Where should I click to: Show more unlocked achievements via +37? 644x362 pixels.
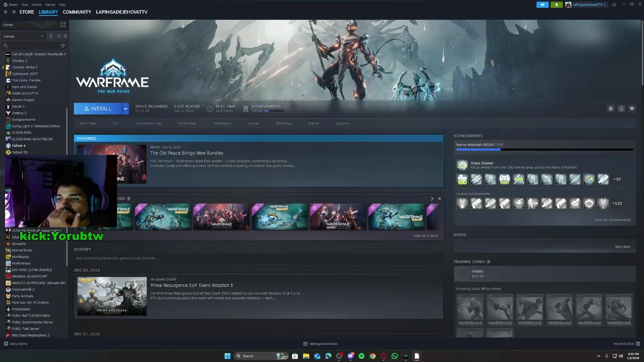point(617,179)
